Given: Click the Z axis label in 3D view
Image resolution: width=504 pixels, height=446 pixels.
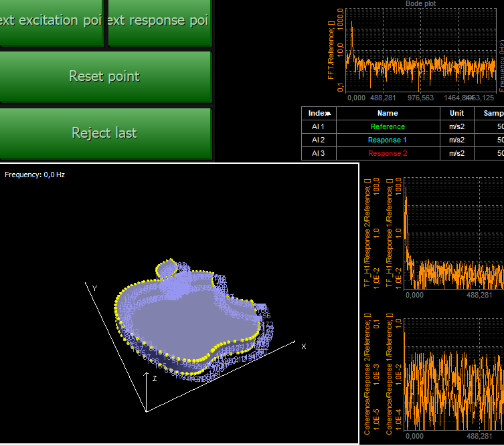Looking at the screenshot, I should click(x=155, y=378).
